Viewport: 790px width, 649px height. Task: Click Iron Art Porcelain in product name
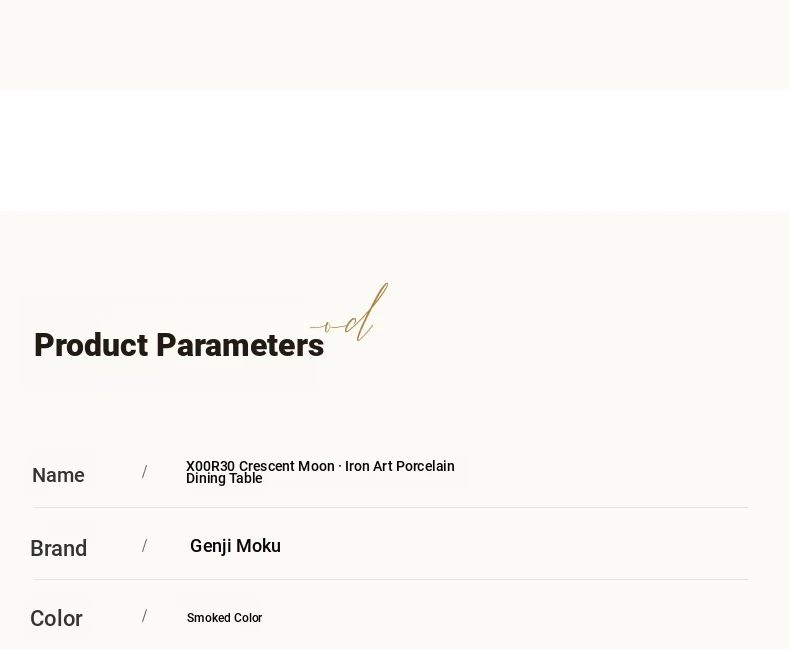[x=400, y=466]
